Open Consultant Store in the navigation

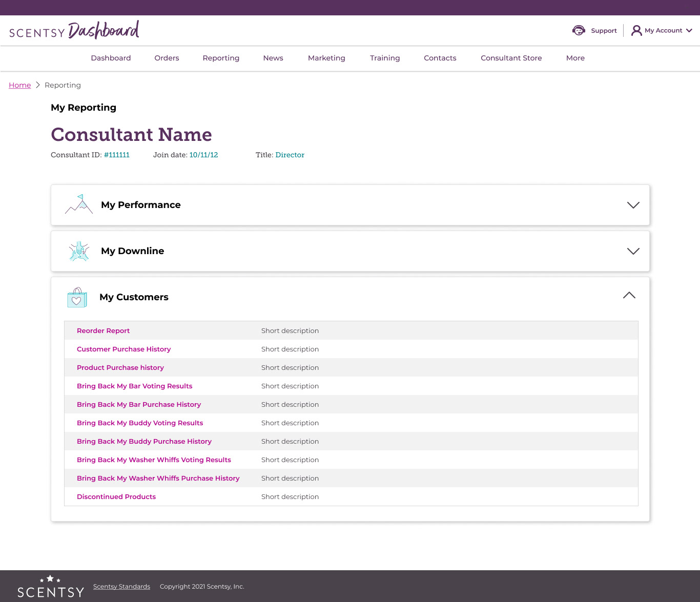coord(511,58)
